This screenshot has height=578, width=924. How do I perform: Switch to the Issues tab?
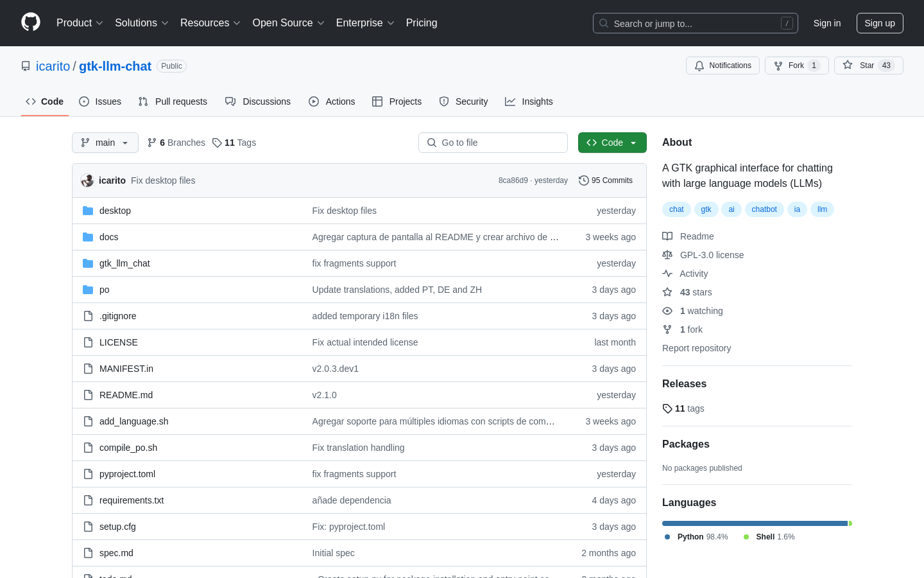[x=100, y=101]
